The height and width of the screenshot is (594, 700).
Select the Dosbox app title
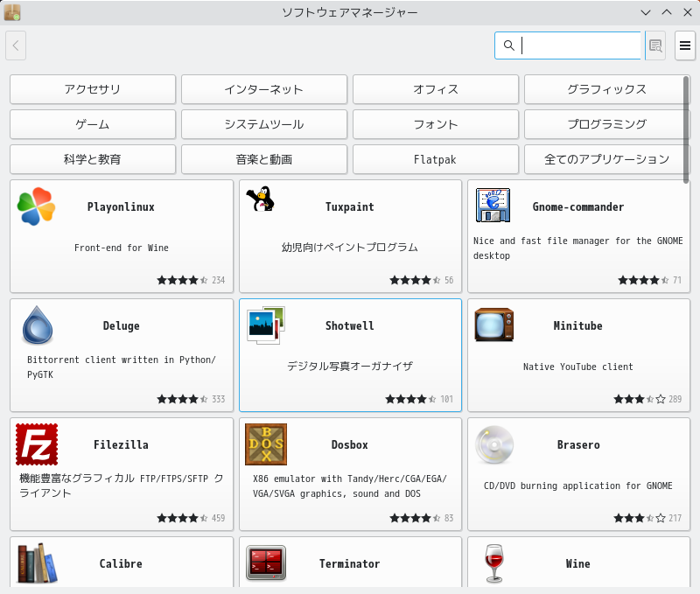pos(349,445)
